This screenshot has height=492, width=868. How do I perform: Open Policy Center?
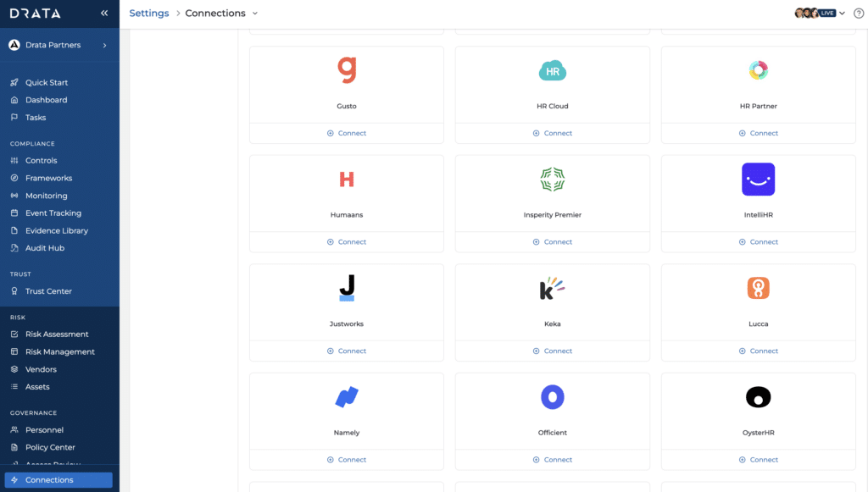(x=50, y=447)
